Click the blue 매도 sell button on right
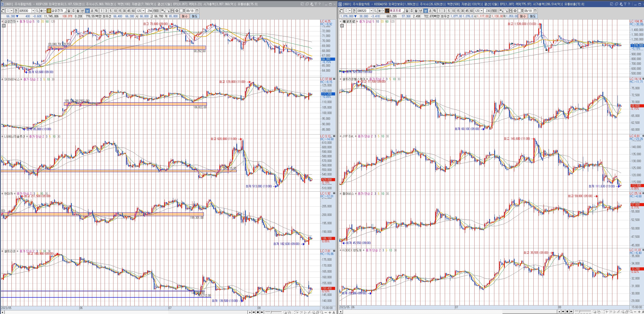 [x=533, y=16]
